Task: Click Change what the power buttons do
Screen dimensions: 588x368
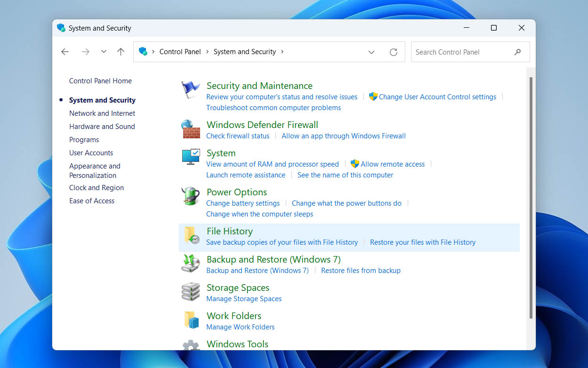Action: click(x=346, y=203)
